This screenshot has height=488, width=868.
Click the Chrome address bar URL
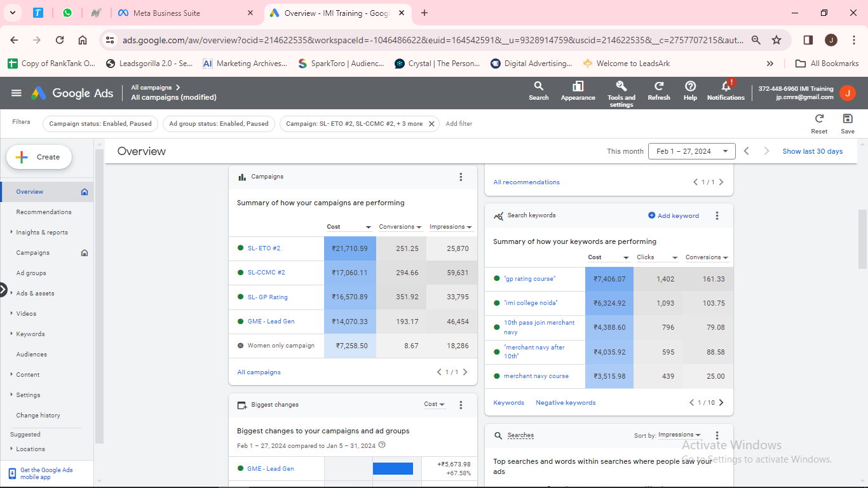[433, 40]
